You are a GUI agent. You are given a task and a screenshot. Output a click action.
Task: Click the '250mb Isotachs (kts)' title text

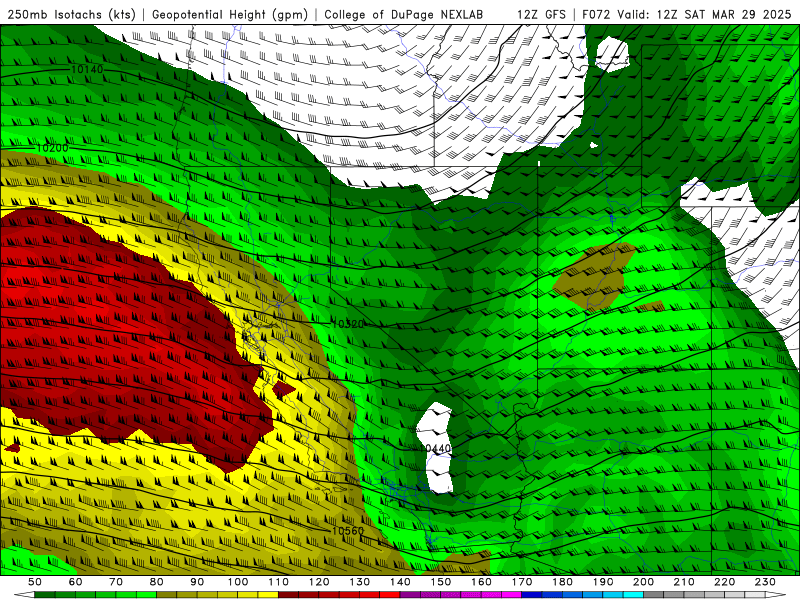tap(71, 14)
